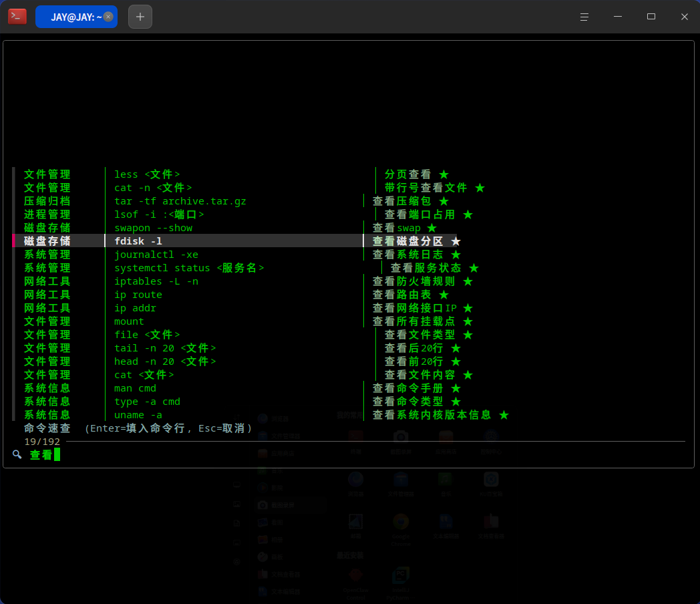The width and height of the screenshot is (700, 604).
Task: Click 查看后20行 description
Action: pyautogui.click(x=414, y=347)
